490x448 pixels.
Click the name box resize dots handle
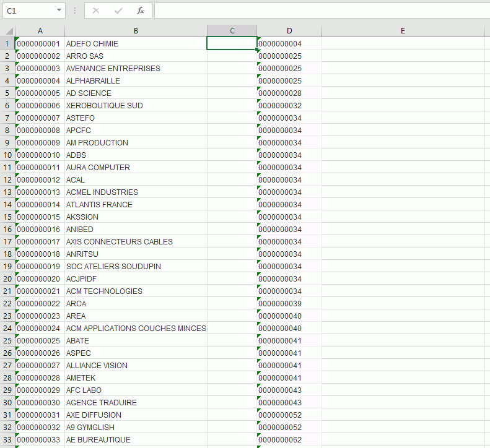coord(75,11)
